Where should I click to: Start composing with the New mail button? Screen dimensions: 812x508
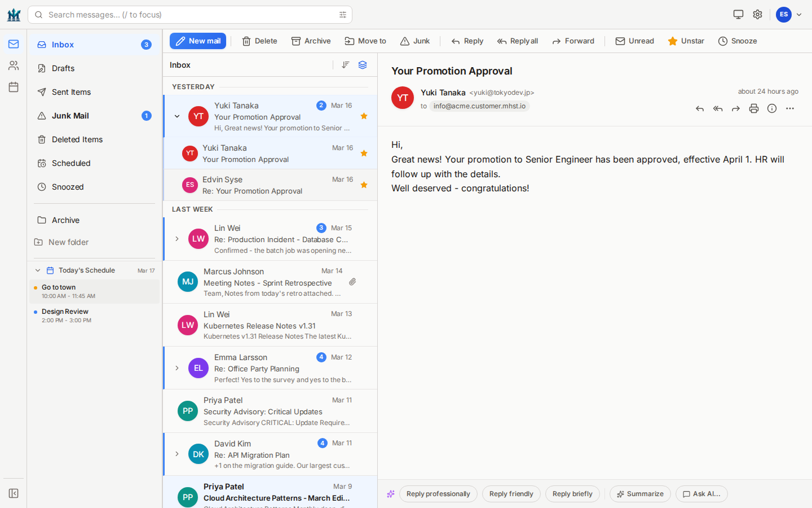(x=197, y=41)
